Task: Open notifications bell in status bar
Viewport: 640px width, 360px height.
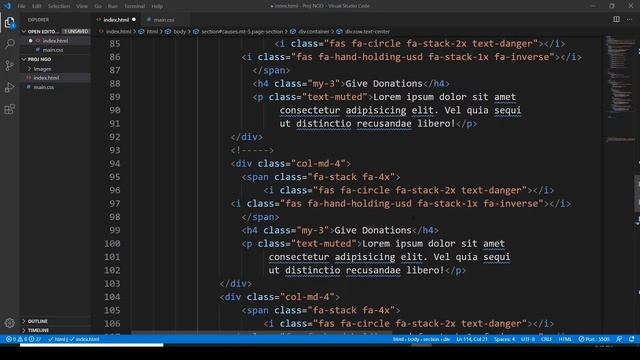Action: click(x=632, y=339)
